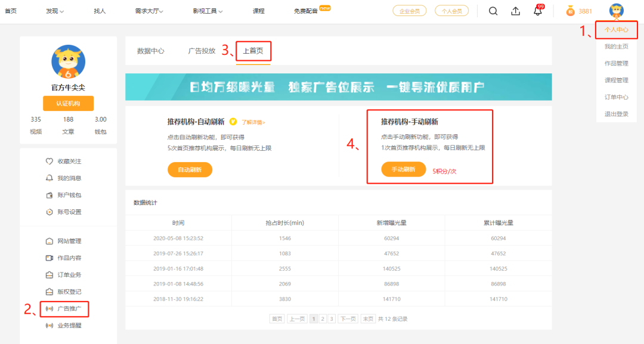
Task: Expand the 需求大厅 dropdown menu
Action: click(x=149, y=11)
